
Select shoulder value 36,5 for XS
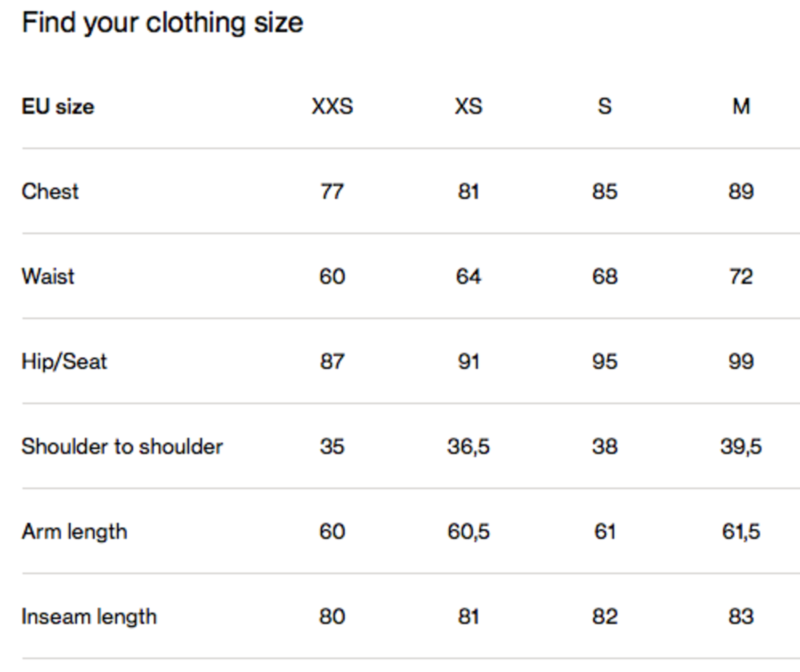coord(468,447)
